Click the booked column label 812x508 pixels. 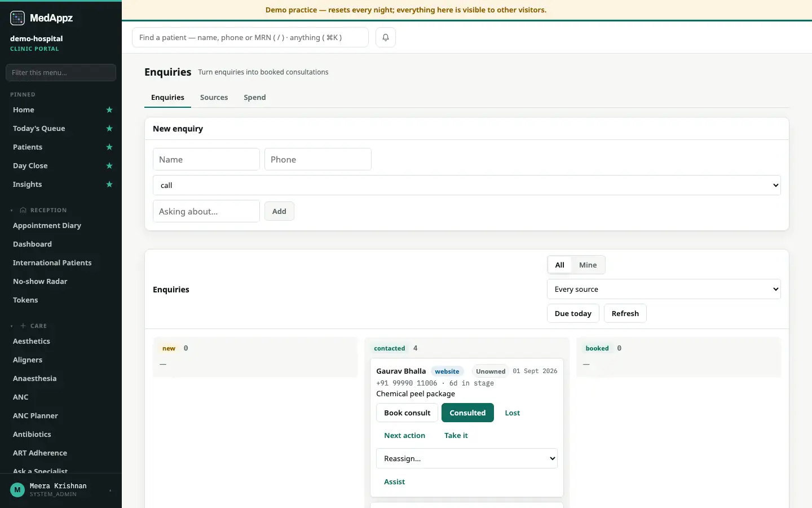(x=597, y=348)
